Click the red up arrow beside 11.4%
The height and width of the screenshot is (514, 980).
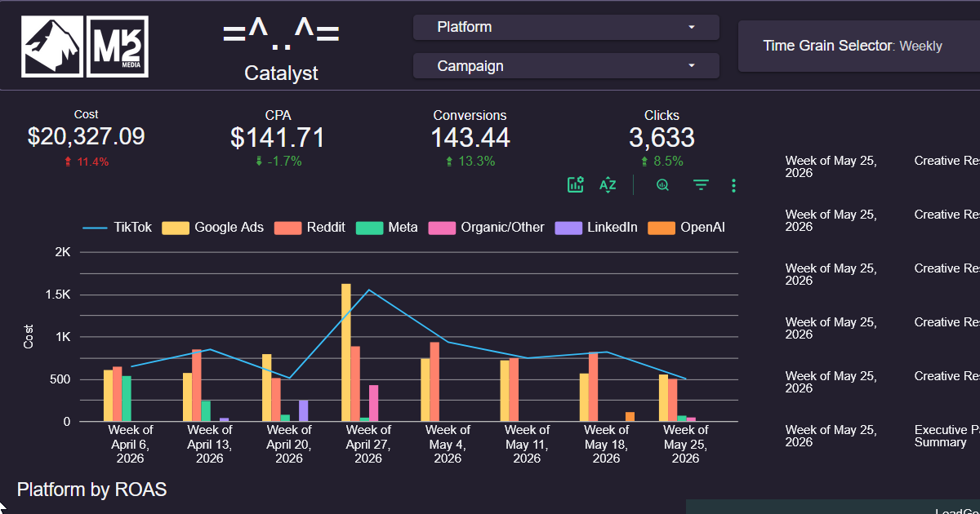coord(69,162)
